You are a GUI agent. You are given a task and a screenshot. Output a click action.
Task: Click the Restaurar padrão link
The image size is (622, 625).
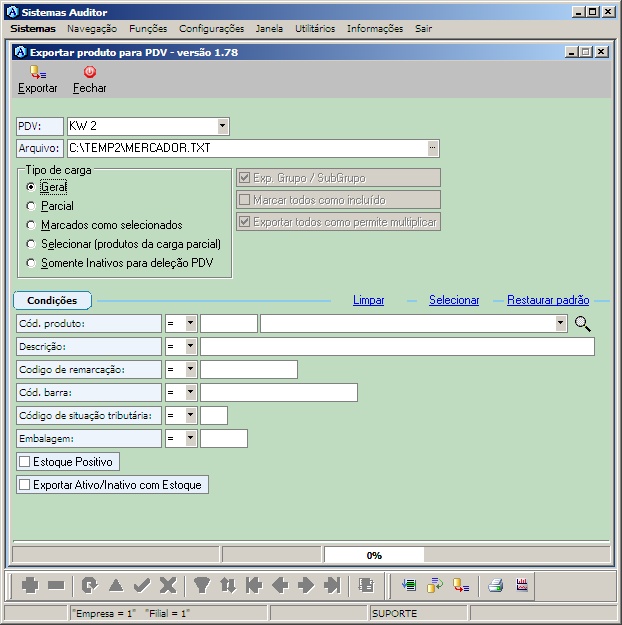point(547,300)
